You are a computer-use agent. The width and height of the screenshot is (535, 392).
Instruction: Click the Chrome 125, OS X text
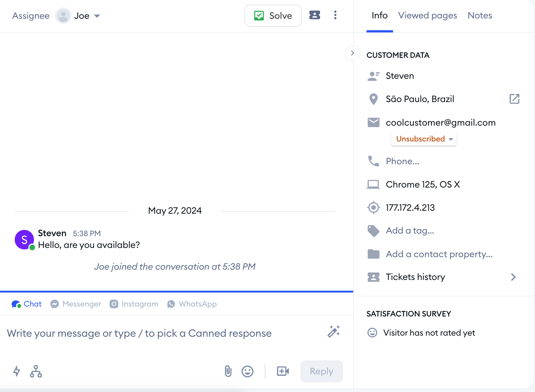coord(423,185)
